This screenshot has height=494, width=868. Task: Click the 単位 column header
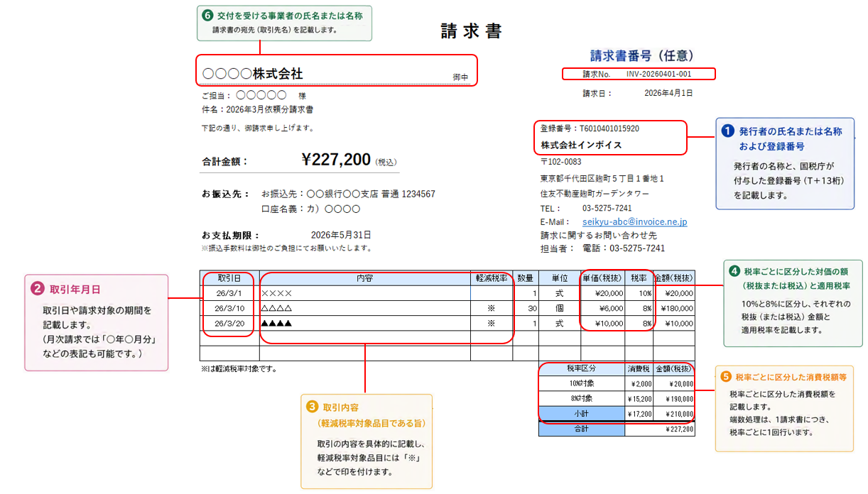click(x=559, y=278)
